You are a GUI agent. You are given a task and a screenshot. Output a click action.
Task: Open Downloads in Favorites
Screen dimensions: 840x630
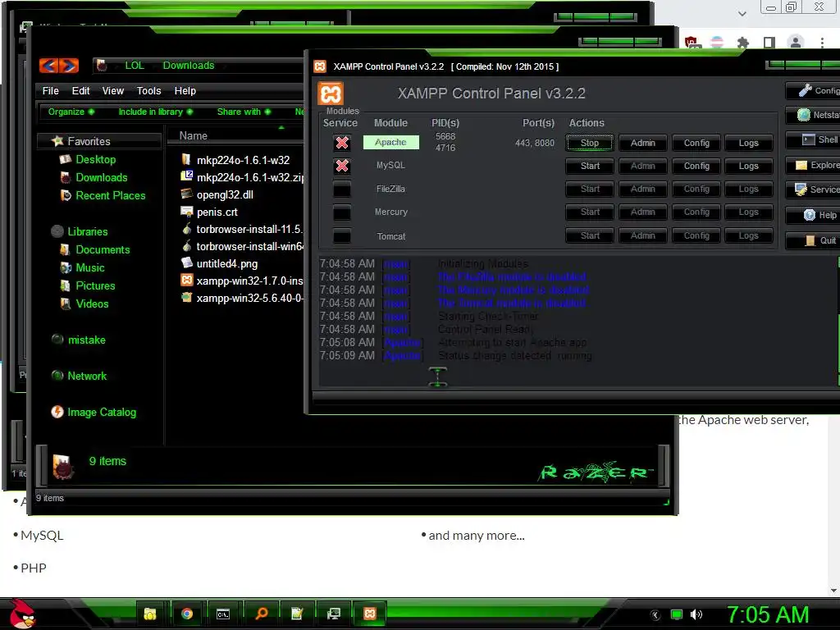coord(101,178)
